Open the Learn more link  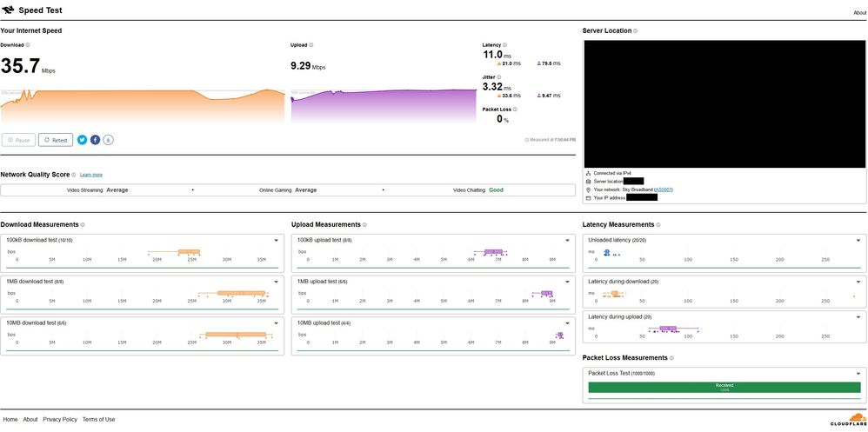coord(91,175)
